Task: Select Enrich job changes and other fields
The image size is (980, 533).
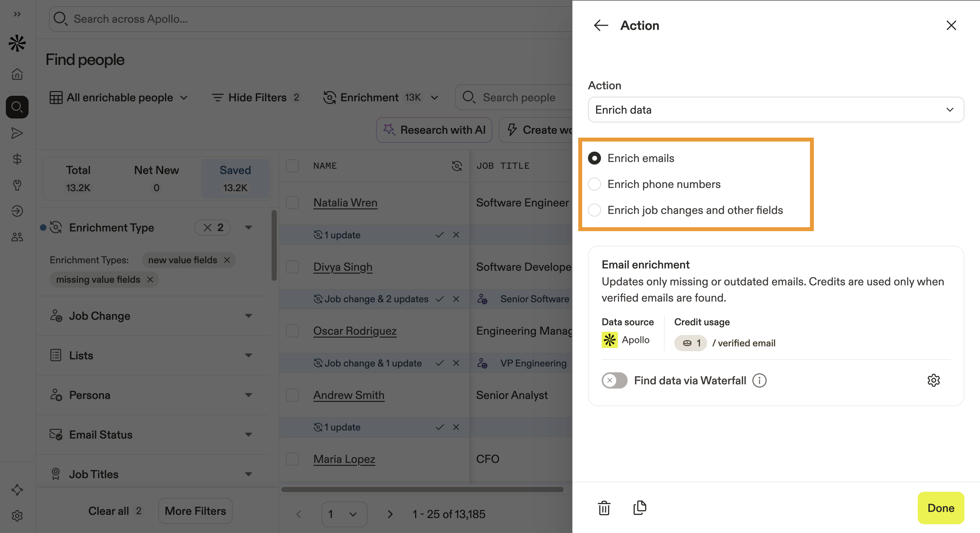Action: click(x=594, y=210)
